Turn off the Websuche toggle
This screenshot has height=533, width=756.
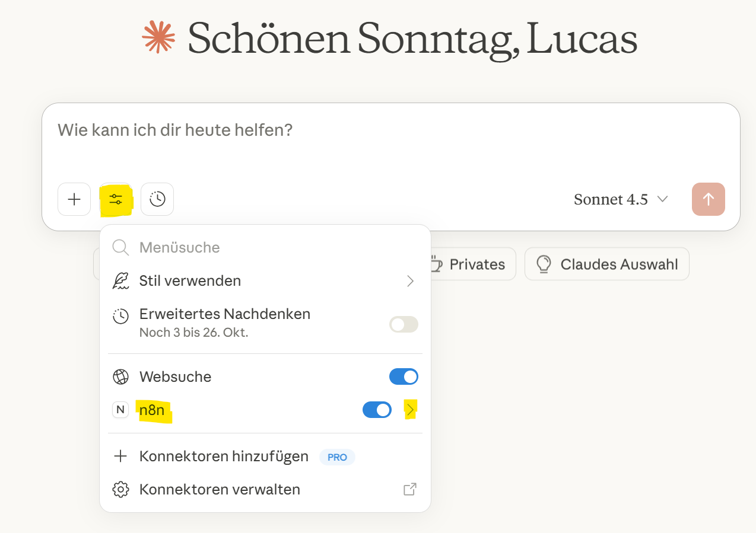tap(404, 376)
